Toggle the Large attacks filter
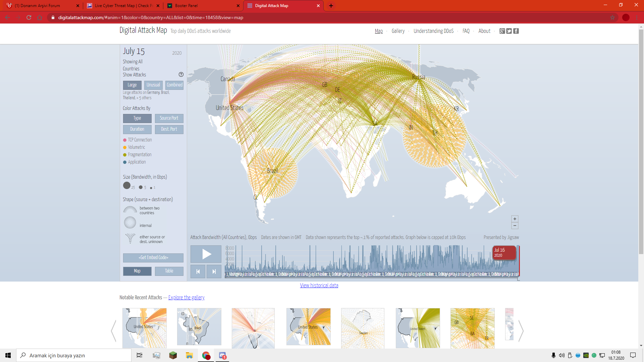This screenshot has height=362, width=644. 132,85
